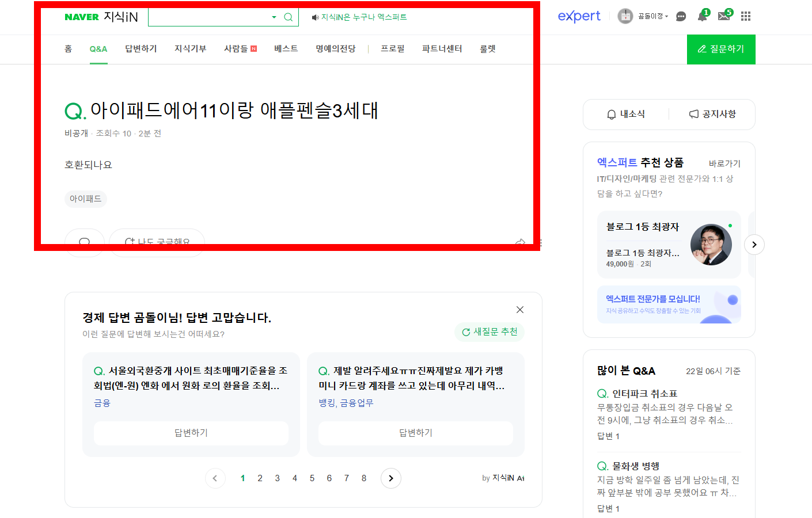Open the notification bell icon
This screenshot has width=812, height=518.
[703, 16]
